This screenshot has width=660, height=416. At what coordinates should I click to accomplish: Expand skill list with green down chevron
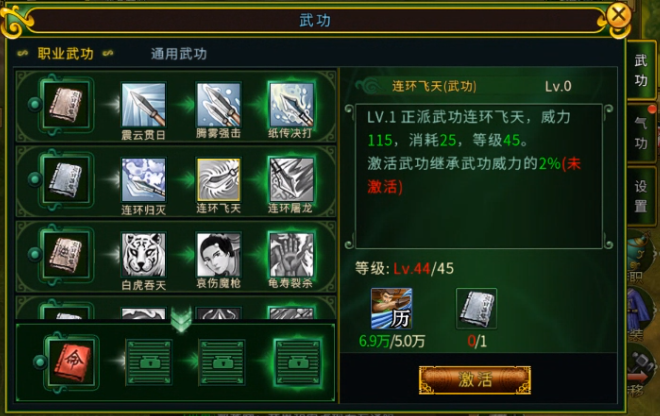click(182, 319)
